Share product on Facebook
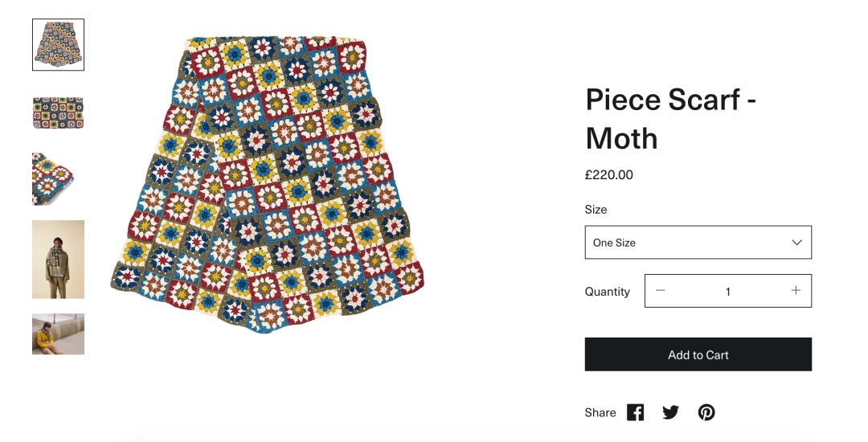 point(635,412)
